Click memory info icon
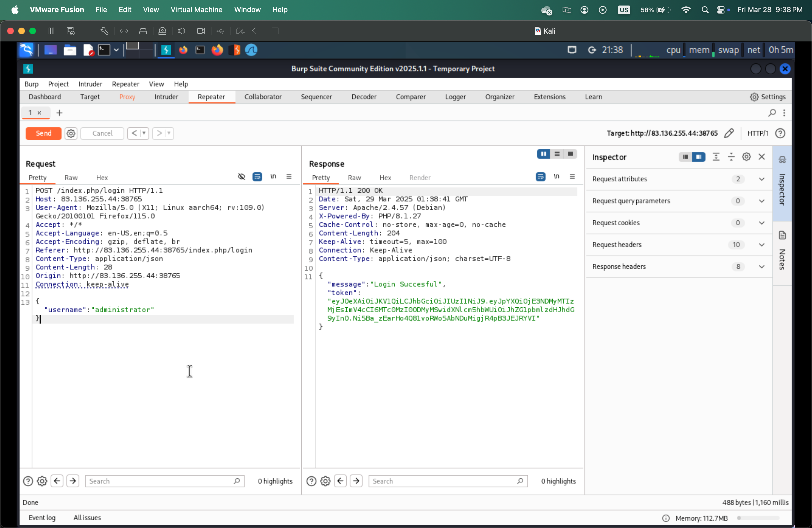This screenshot has height=528, width=812. tap(665, 518)
